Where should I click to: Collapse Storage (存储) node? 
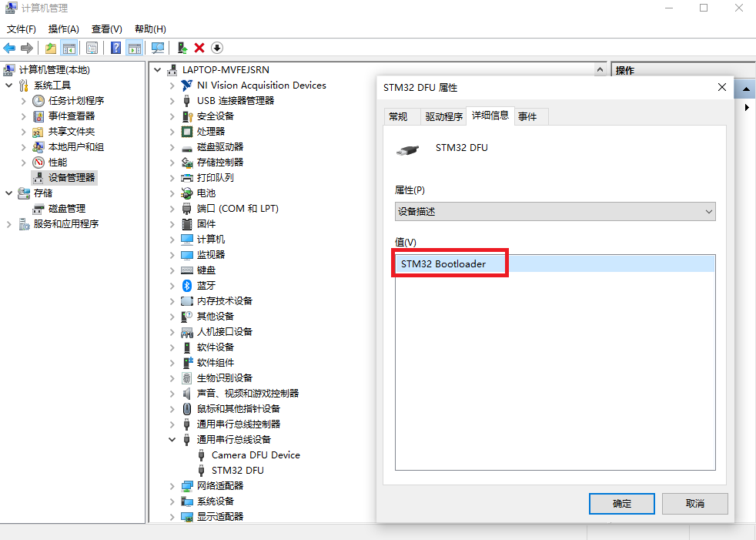pyautogui.click(x=8, y=193)
